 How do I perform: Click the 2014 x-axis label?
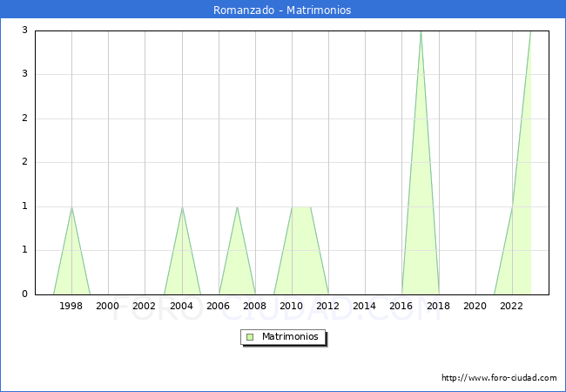pyautogui.click(x=365, y=306)
